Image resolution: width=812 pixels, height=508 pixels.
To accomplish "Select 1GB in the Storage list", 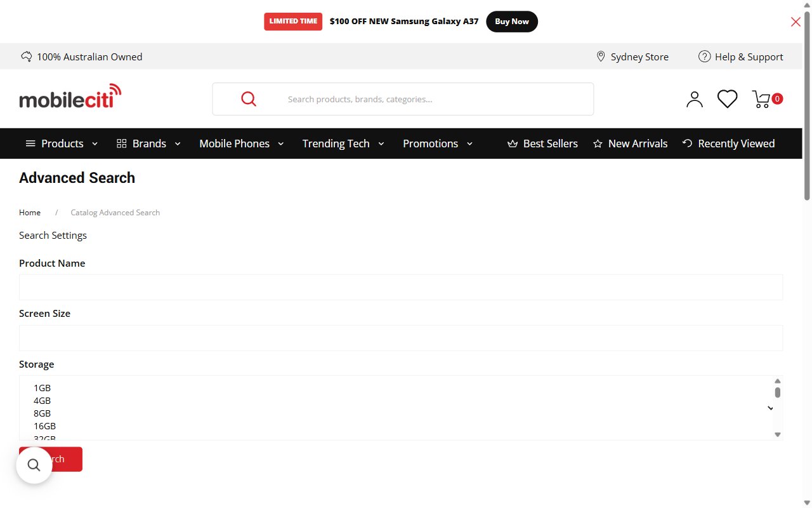I will (x=42, y=388).
